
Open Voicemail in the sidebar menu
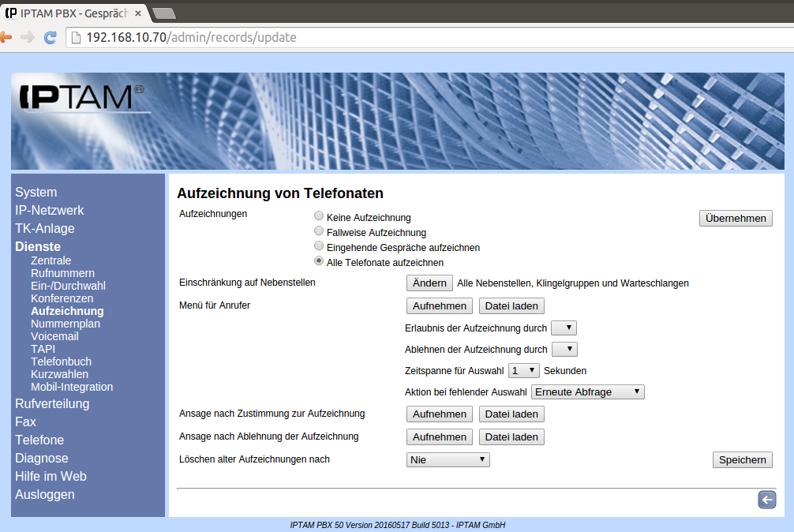point(54,336)
